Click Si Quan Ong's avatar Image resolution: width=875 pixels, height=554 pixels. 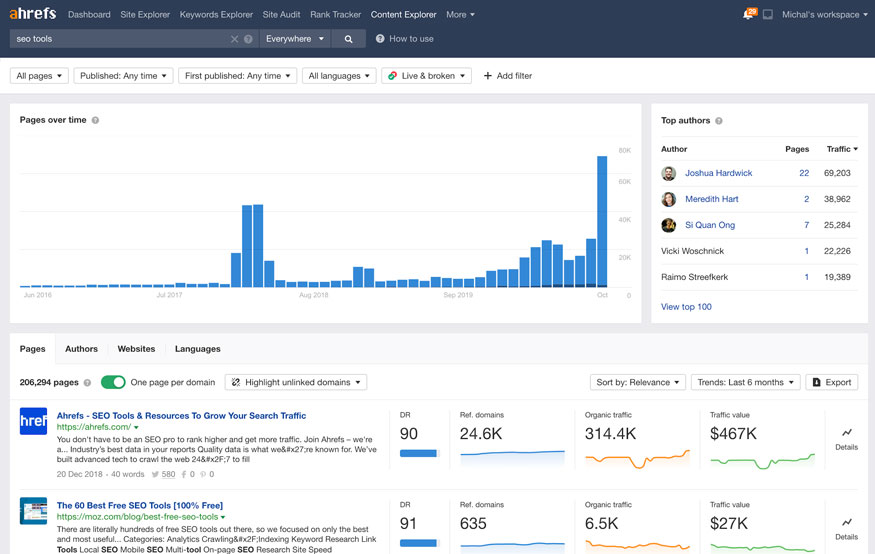point(669,225)
